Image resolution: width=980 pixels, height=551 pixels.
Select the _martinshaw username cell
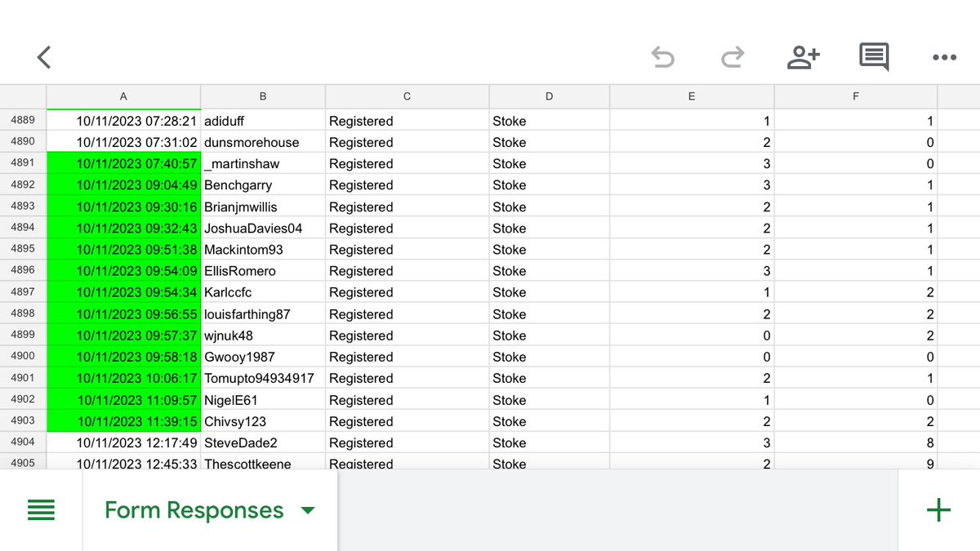pos(263,163)
